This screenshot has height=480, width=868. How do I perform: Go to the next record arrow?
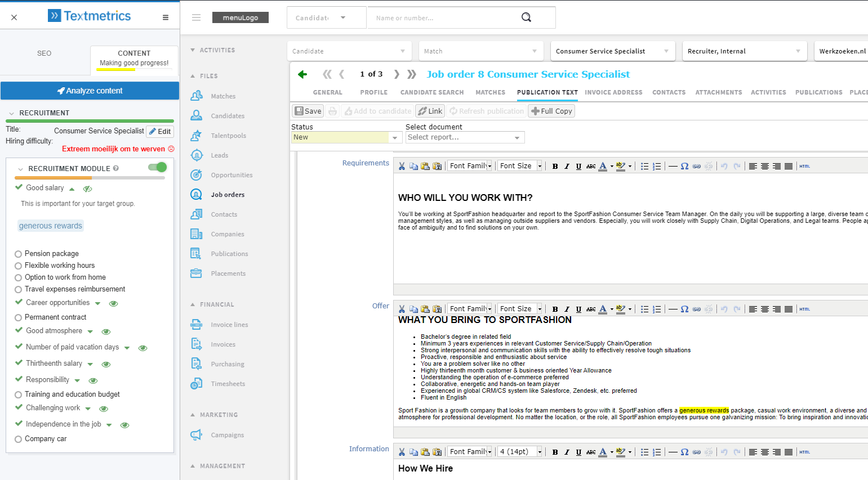tap(397, 74)
